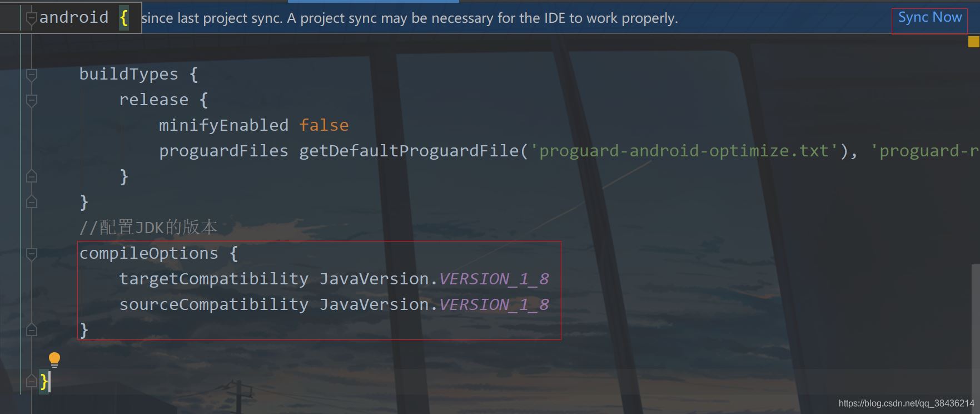Click the Sync Now link
The width and height of the screenshot is (980, 414).
pos(929,17)
